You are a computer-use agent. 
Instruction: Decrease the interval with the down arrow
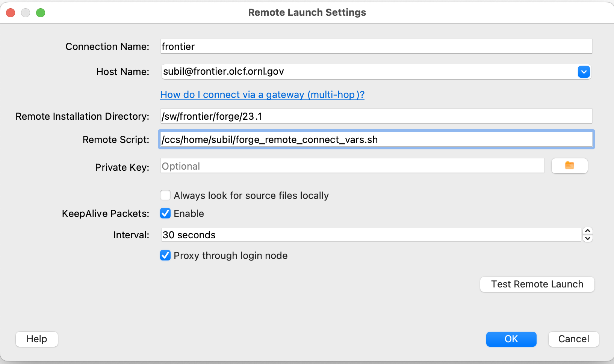pyautogui.click(x=588, y=238)
